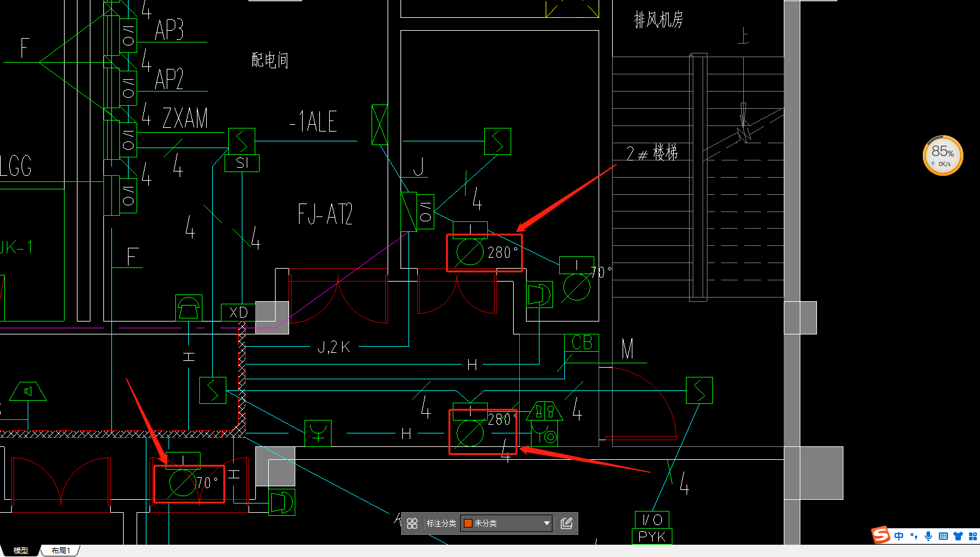This screenshot has width=980, height=557.
Task: Open the Sogou skin shirt icon
Action: tap(958, 536)
